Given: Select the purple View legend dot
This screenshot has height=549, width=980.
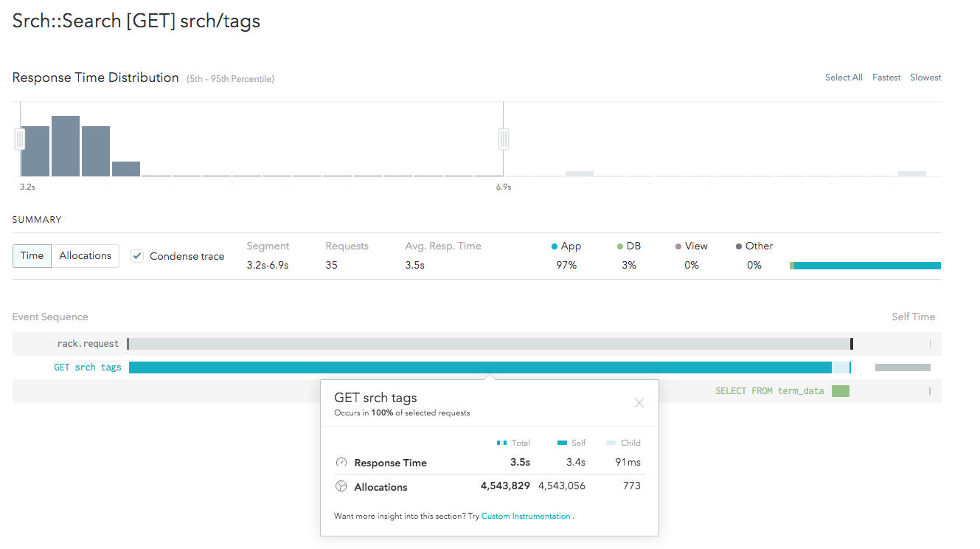Looking at the screenshot, I should tap(678, 246).
